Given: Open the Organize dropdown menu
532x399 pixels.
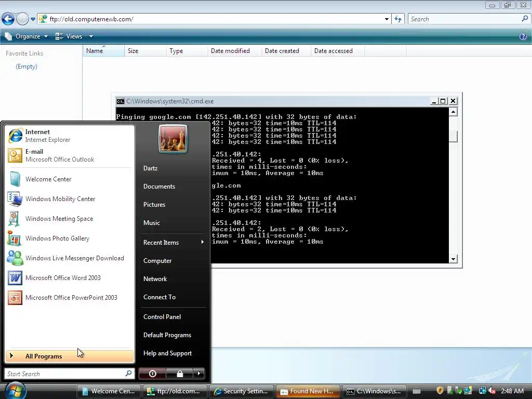Looking at the screenshot, I should pyautogui.click(x=26, y=36).
